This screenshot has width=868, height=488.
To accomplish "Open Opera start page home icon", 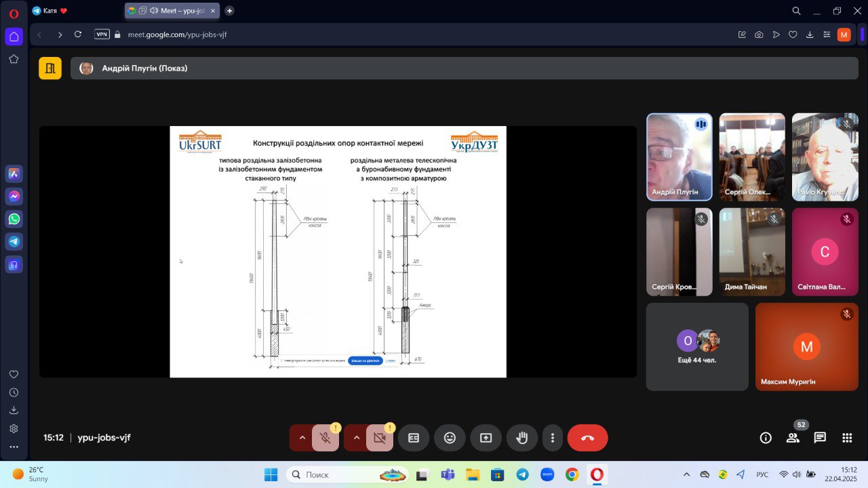I will (x=14, y=37).
